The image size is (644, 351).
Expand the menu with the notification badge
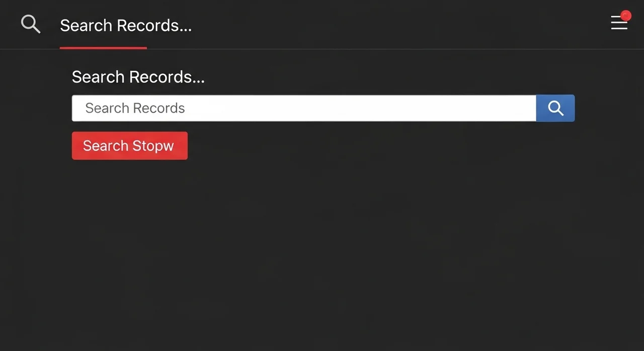click(619, 23)
